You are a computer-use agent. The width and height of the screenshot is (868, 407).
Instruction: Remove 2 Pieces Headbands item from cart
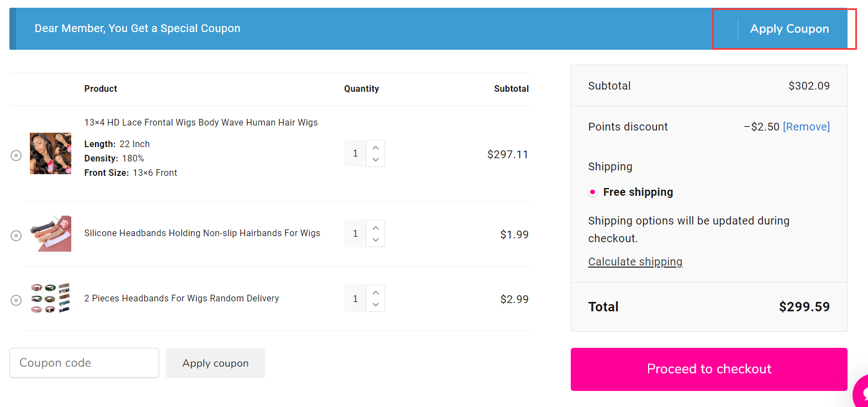tap(16, 300)
